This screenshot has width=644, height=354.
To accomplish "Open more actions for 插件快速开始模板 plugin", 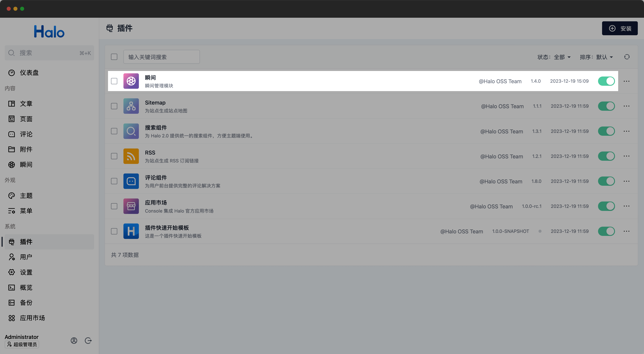I will (627, 231).
